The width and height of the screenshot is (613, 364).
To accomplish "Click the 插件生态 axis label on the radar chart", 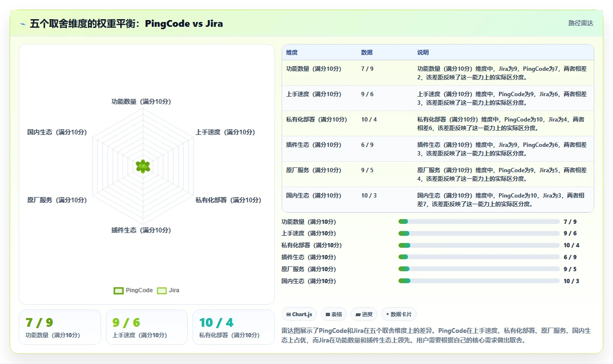I will [x=141, y=230].
